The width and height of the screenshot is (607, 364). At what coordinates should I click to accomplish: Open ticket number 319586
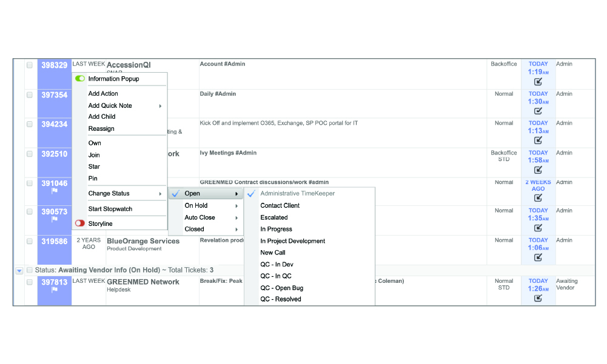click(54, 241)
